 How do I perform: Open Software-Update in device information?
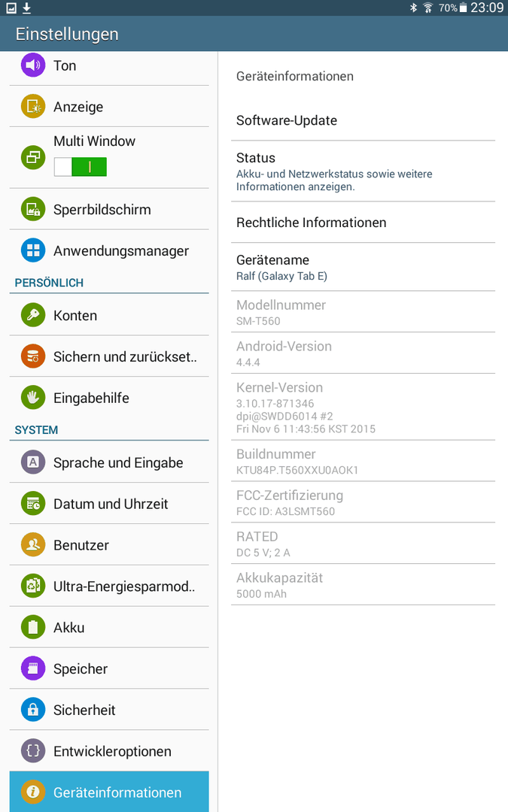[363, 120]
